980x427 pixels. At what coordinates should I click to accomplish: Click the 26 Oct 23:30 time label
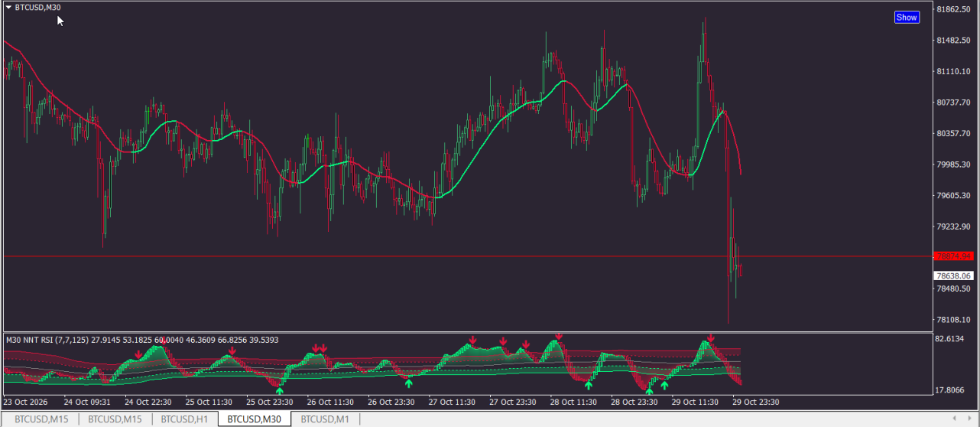click(x=391, y=401)
